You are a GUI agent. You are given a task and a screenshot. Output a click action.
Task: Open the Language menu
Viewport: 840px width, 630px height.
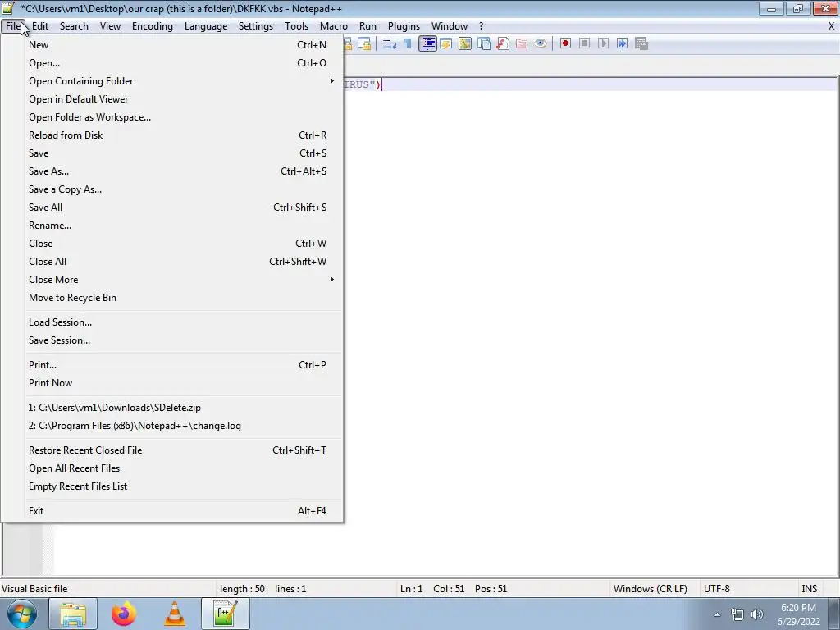coord(206,26)
